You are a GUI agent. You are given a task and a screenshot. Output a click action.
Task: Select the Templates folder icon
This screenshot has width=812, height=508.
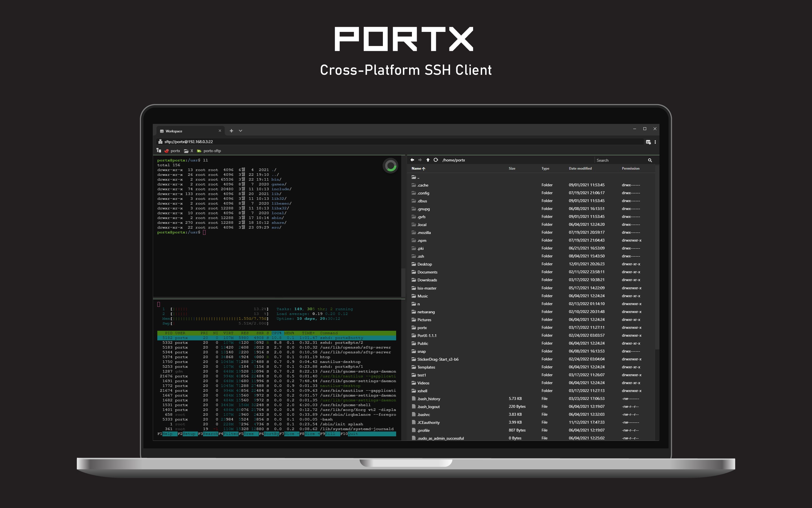click(x=414, y=367)
